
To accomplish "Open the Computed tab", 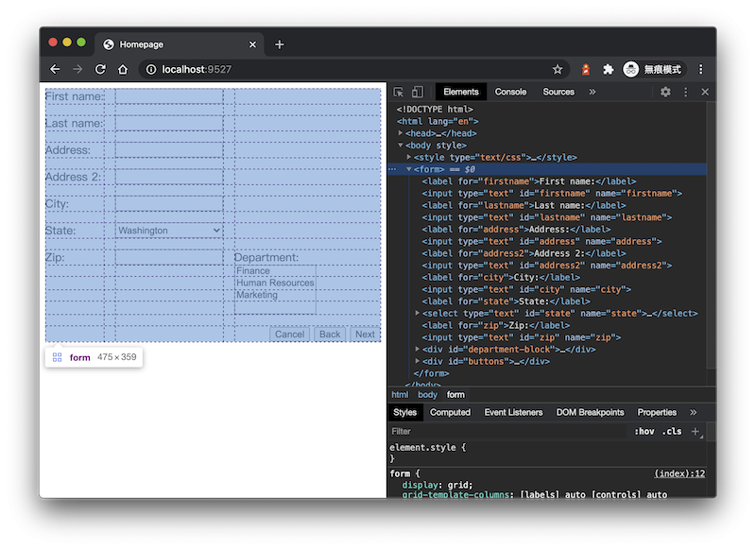I will pos(450,413).
